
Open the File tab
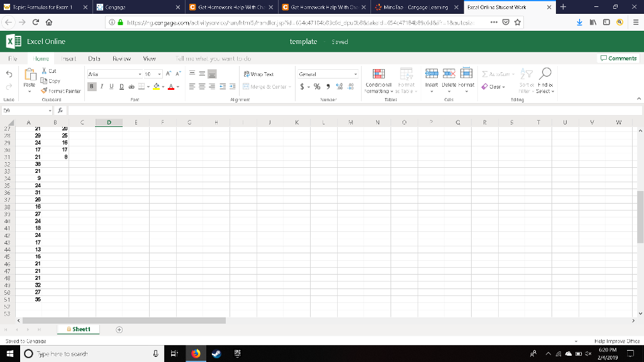(13, 58)
